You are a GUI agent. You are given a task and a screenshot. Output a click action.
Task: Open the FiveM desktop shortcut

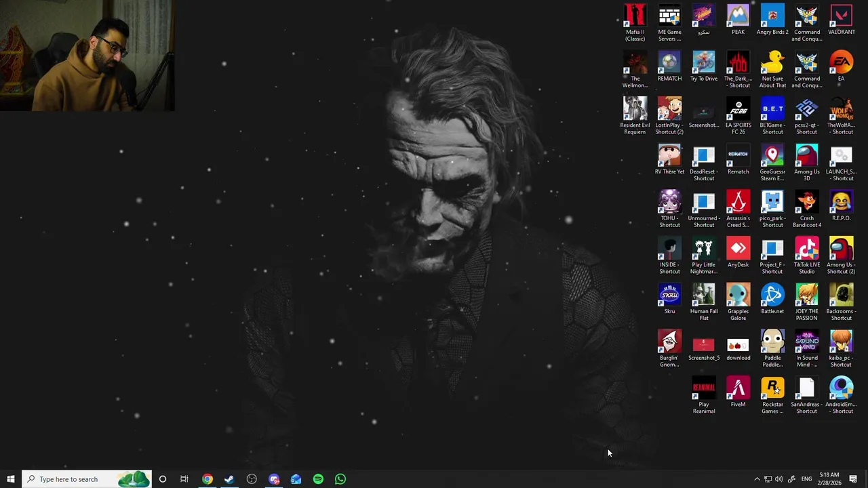coord(738,392)
